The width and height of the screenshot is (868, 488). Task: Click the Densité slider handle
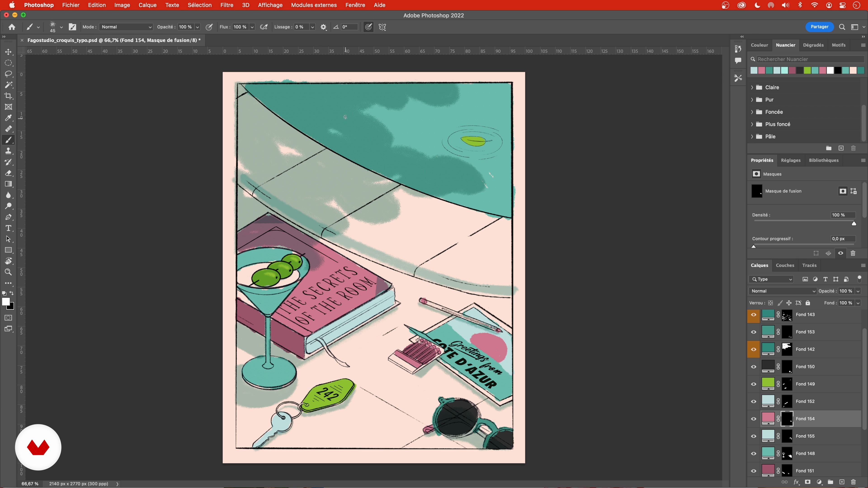click(x=854, y=223)
